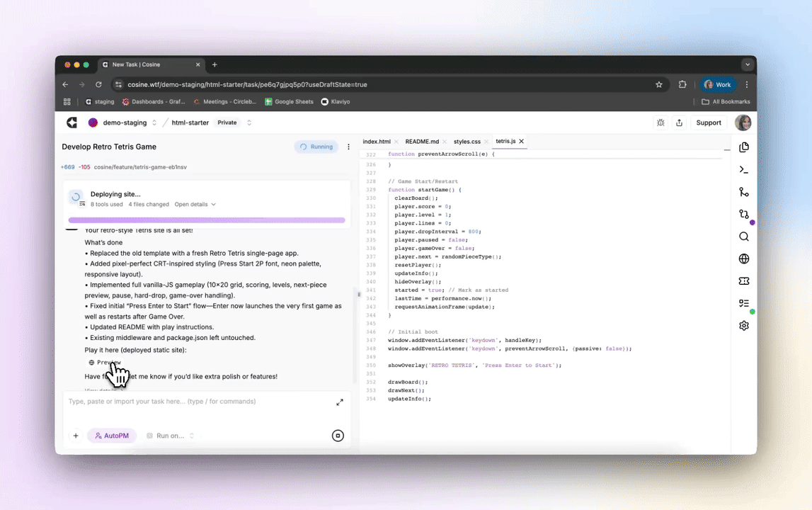Open the Preview deployed site link
812x510 pixels.
pos(105,362)
